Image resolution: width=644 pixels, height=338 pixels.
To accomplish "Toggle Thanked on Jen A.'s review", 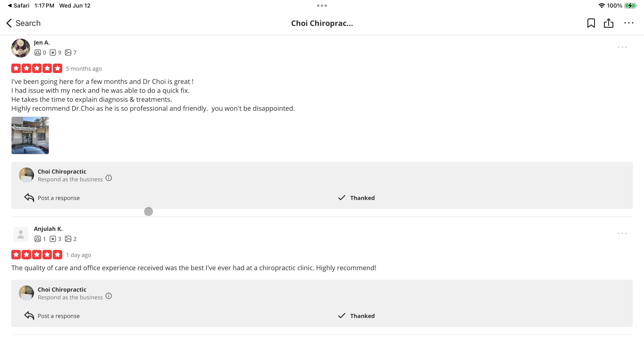I will 356,198.
